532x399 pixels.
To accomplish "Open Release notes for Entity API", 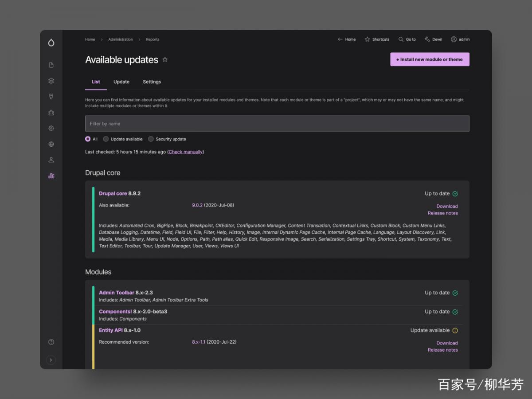I will [x=443, y=350].
